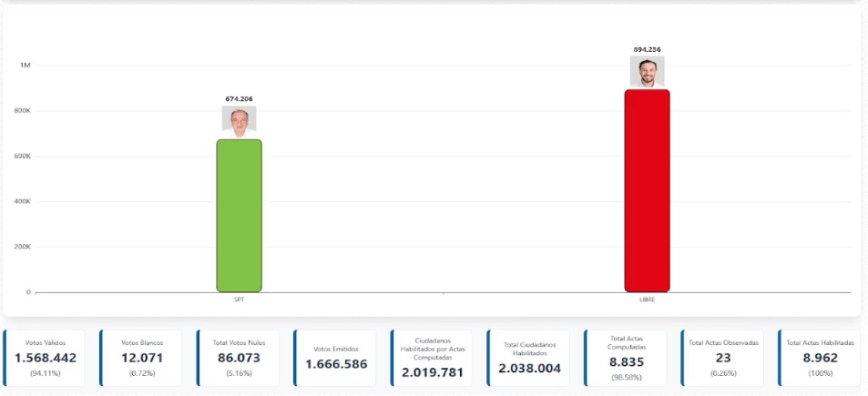Click the LIBRE label on the x-axis
Viewport: 868px width, 396px height.
pos(647,300)
